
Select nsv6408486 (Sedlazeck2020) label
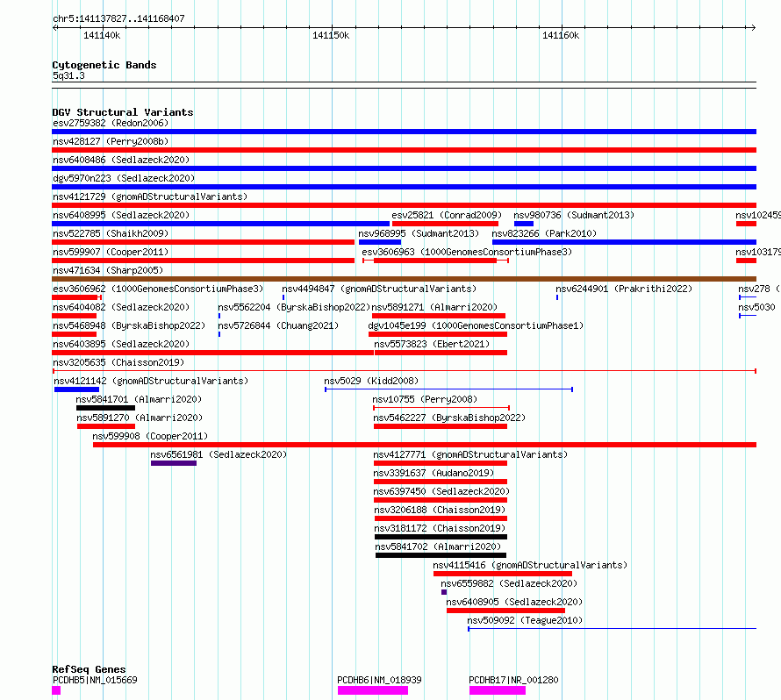pyautogui.click(x=121, y=160)
